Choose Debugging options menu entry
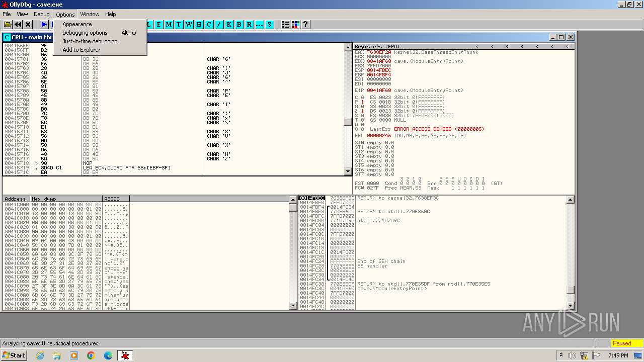The height and width of the screenshot is (362, 644). click(100, 33)
